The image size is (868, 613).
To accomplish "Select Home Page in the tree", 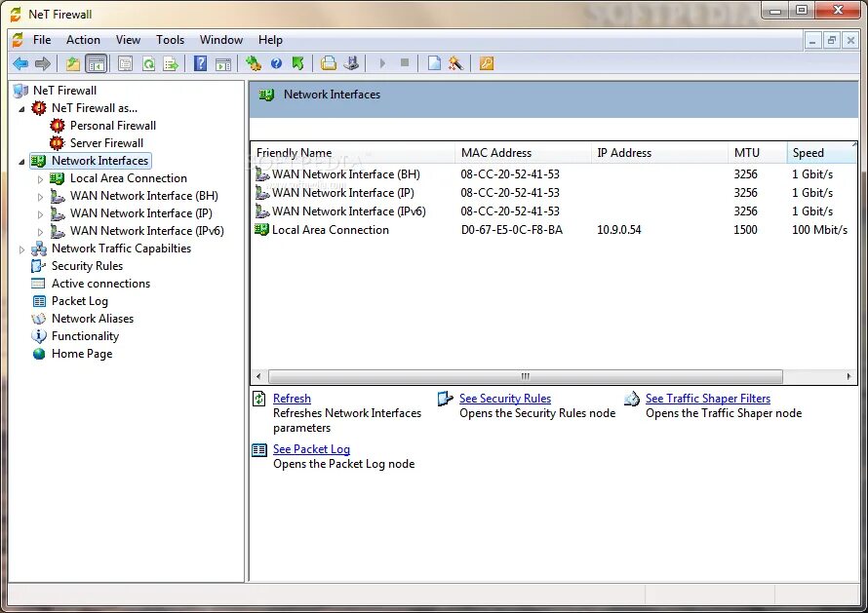I will point(82,354).
